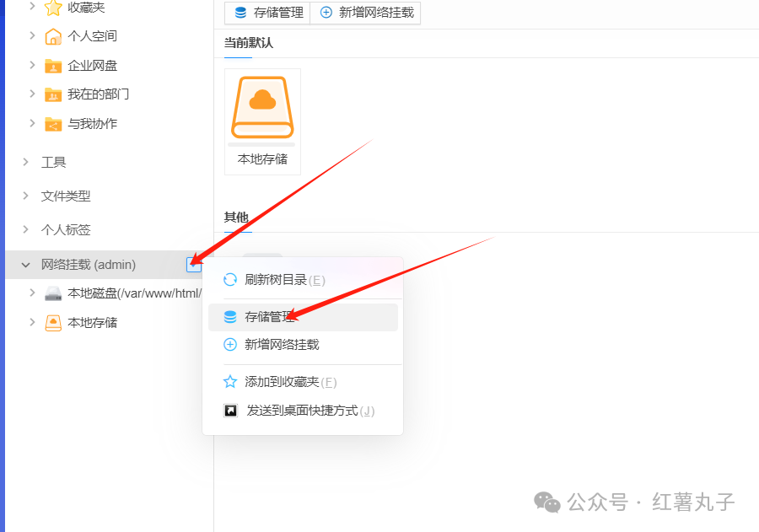This screenshot has height=532, width=759.
Task: Select 工具 label in sidebar
Action: tap(53, 162)
